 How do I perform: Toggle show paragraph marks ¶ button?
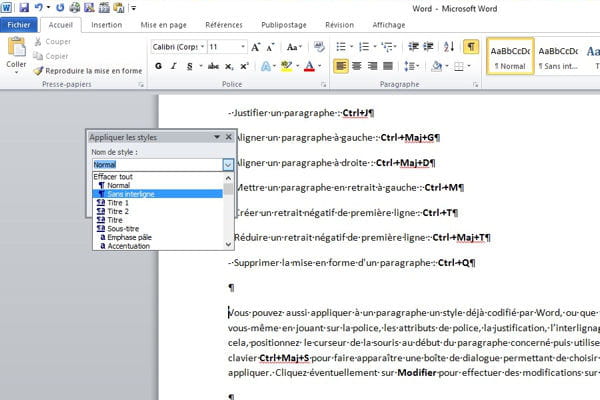[471, 47]
